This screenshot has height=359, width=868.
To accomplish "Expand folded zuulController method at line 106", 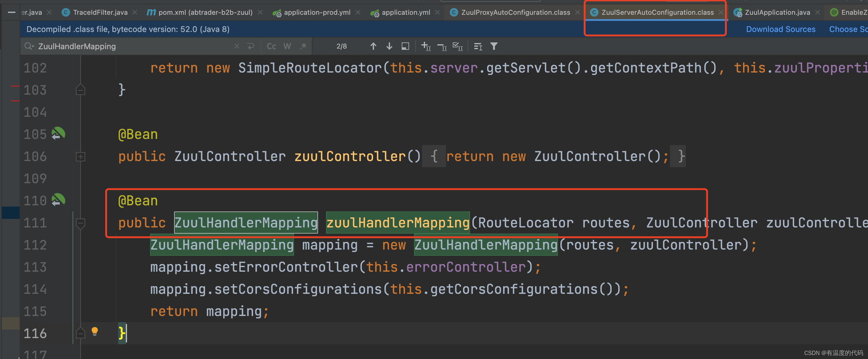I will coord(81,156).
